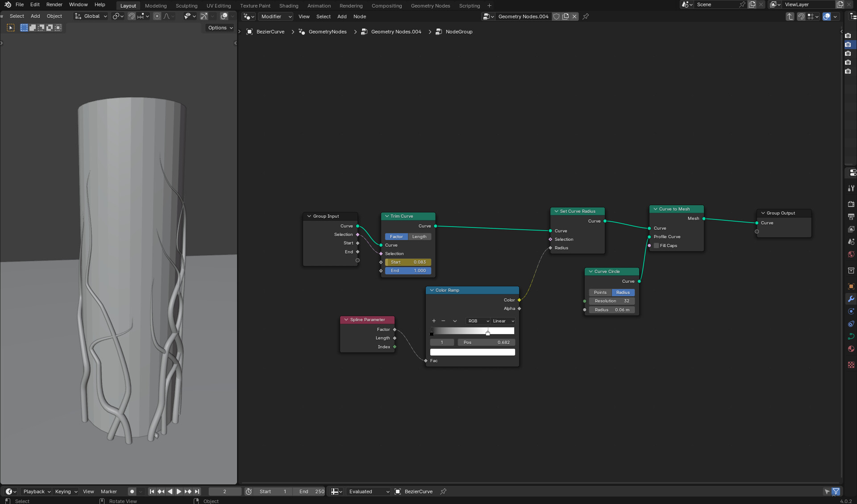
Task: Switch Trim Curve node to Length mode
Action: tap(419, 236)
